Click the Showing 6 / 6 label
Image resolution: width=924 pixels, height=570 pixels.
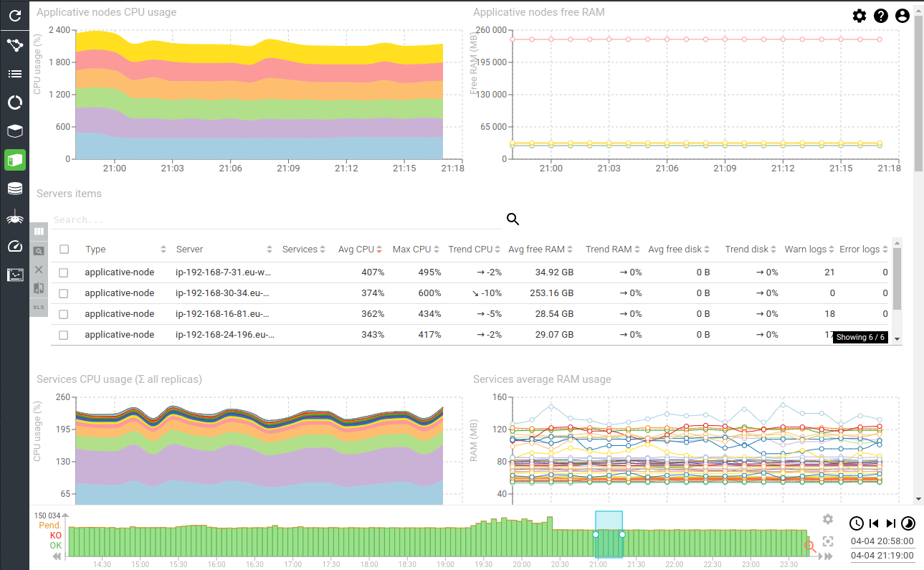(860, 337)
